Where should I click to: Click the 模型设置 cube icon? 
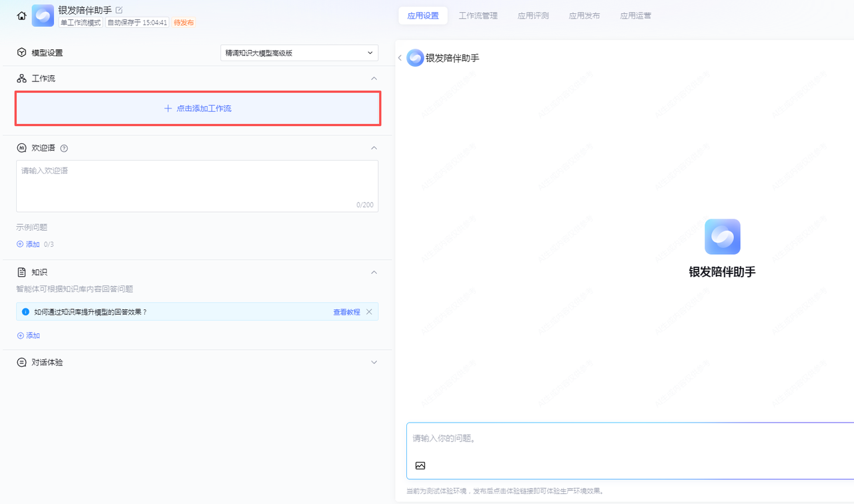21,53
